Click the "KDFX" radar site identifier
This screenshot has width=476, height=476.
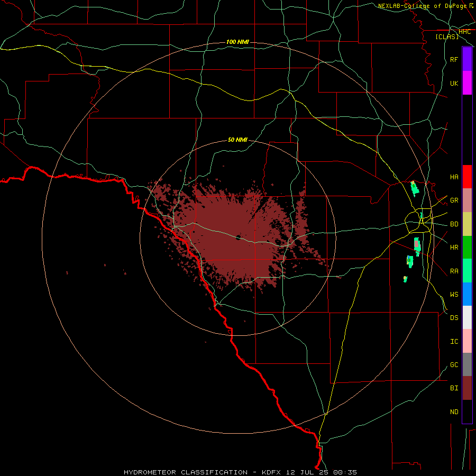[272, 472]
